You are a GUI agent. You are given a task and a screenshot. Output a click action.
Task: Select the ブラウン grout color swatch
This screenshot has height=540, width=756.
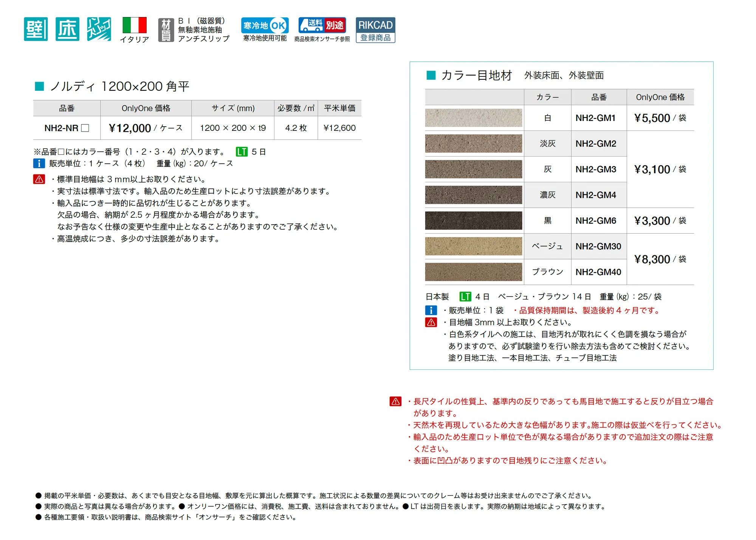pyautogui.click(x=473, y=272)
